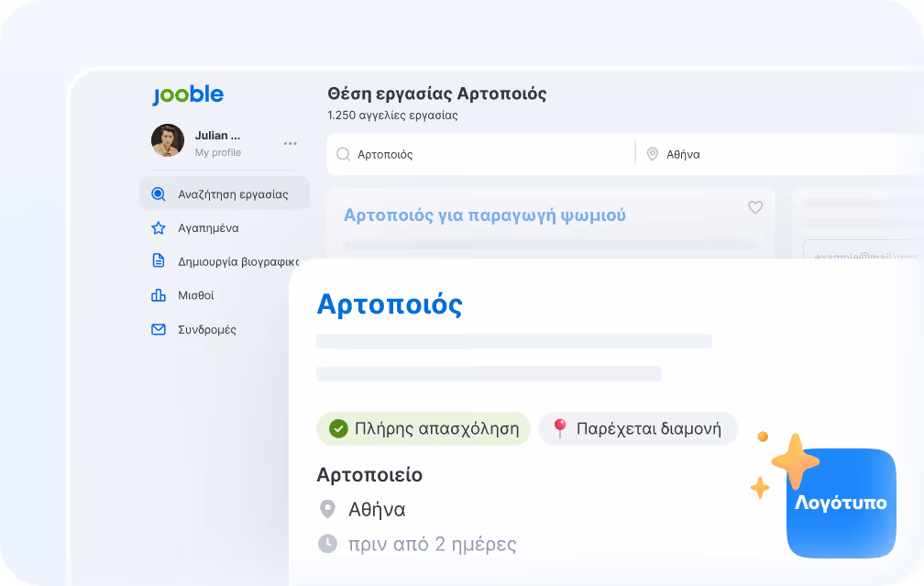The image size is (924, 586).
Task: Click the location pin in search bar
Action: tap(653, 154)
